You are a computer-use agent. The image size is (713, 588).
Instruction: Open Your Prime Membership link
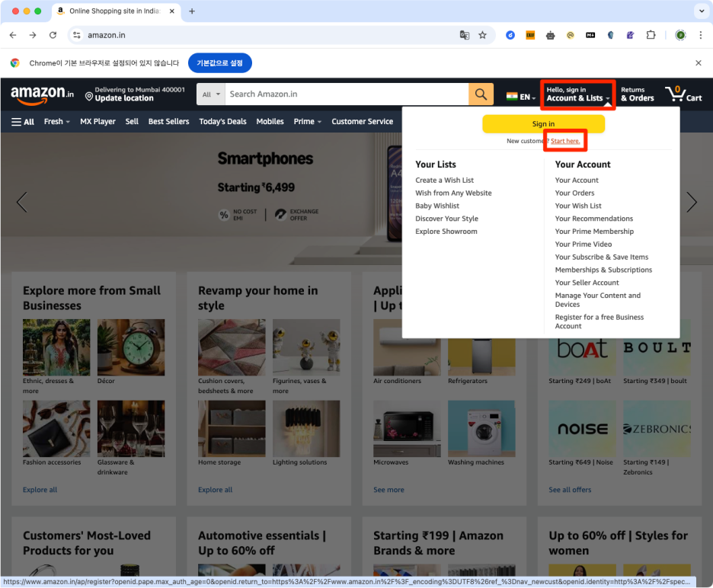(x=594, y=231)
